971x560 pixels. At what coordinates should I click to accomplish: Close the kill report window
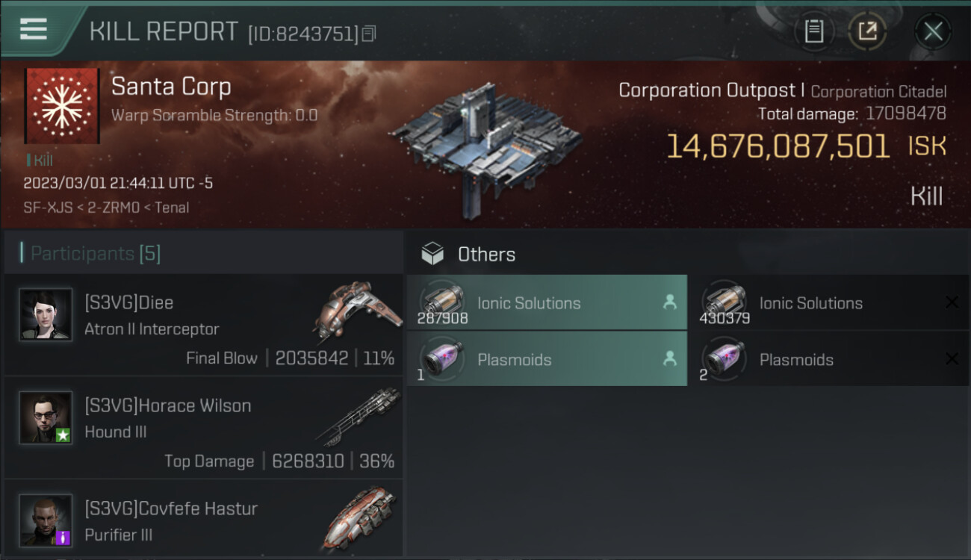(933, 31)
